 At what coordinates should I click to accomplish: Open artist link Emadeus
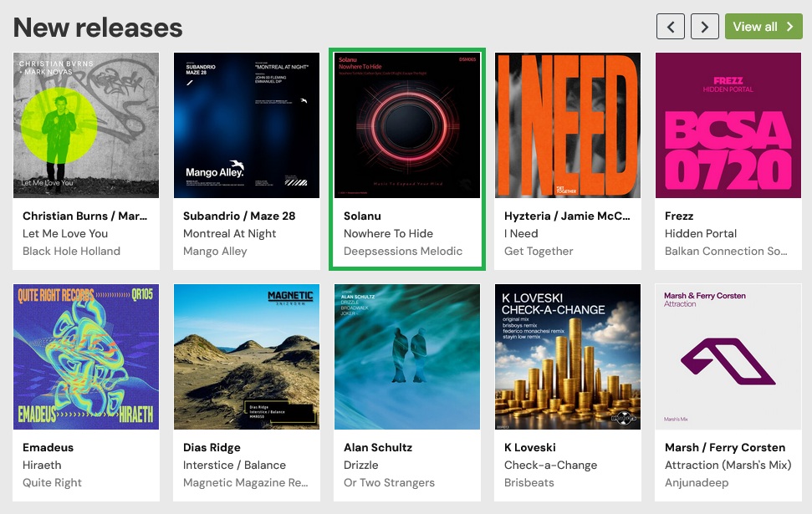point(48,447)
